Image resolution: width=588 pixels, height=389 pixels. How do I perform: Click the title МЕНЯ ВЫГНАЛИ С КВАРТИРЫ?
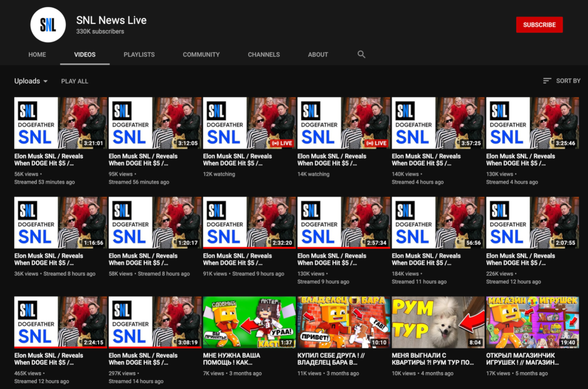pyautogui.click(x=433, y=359)
